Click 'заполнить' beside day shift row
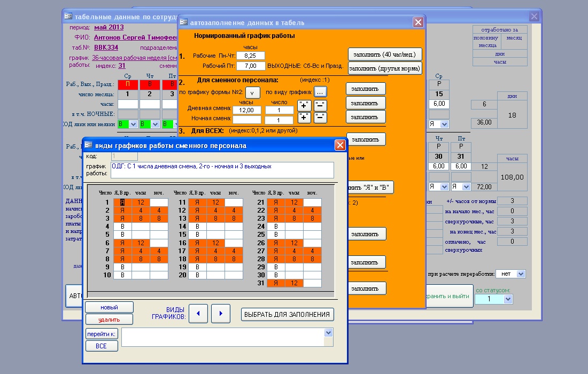The image size is (588, 374). (365, 103)
